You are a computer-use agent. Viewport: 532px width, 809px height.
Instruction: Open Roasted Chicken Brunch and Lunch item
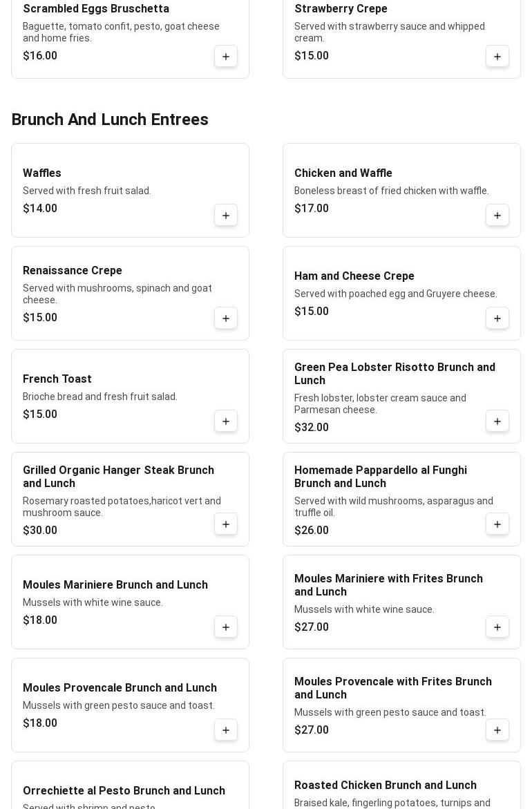(386, 785)
